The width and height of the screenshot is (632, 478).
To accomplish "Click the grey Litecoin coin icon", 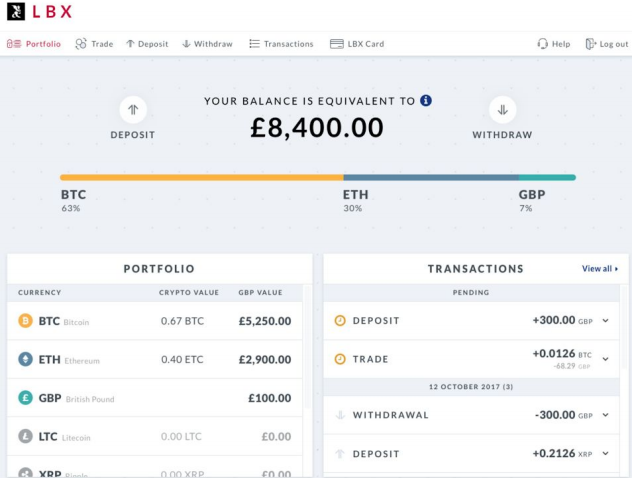I will (25, 436).
